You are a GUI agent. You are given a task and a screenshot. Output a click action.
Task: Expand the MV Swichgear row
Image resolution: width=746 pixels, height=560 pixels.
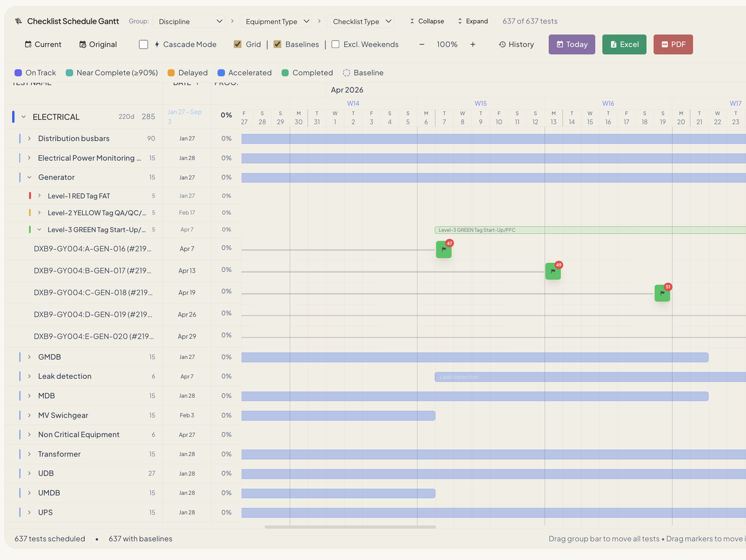pyautogui.click(x=29, y=415)
